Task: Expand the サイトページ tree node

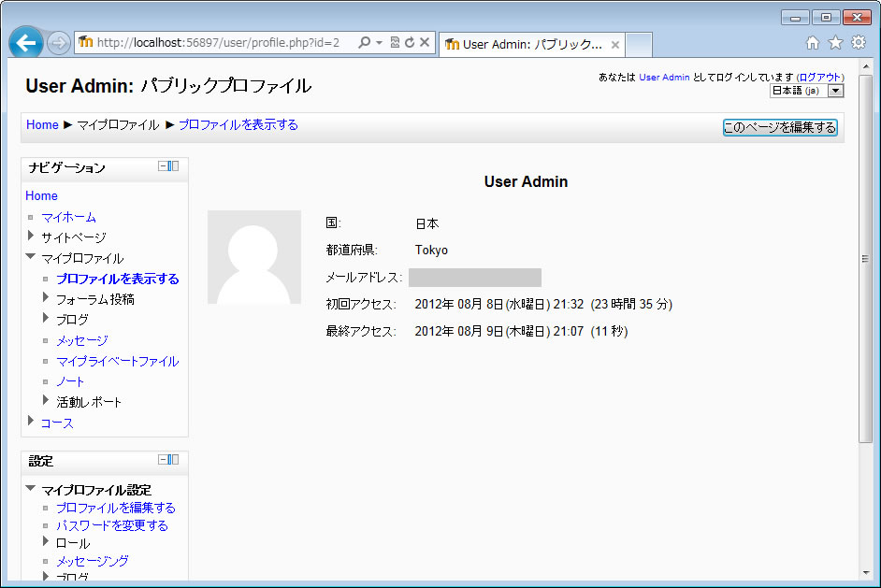Action: click(31, 237)
